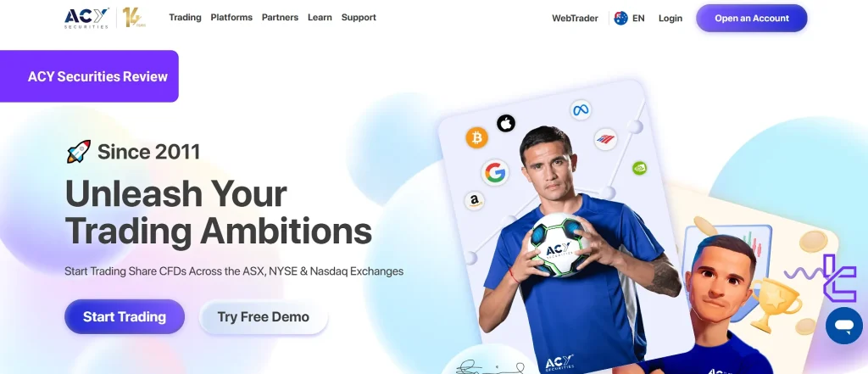This screenshot has width=868, height=374.
Task: Click the Nvidia green logo icon
Action: [x=639, y=168]
